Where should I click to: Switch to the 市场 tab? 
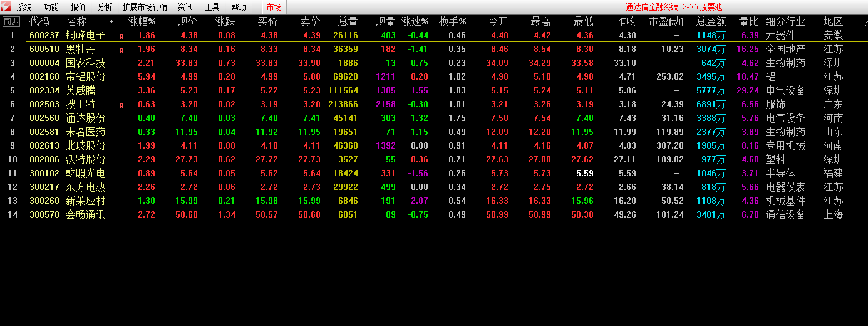274,8
